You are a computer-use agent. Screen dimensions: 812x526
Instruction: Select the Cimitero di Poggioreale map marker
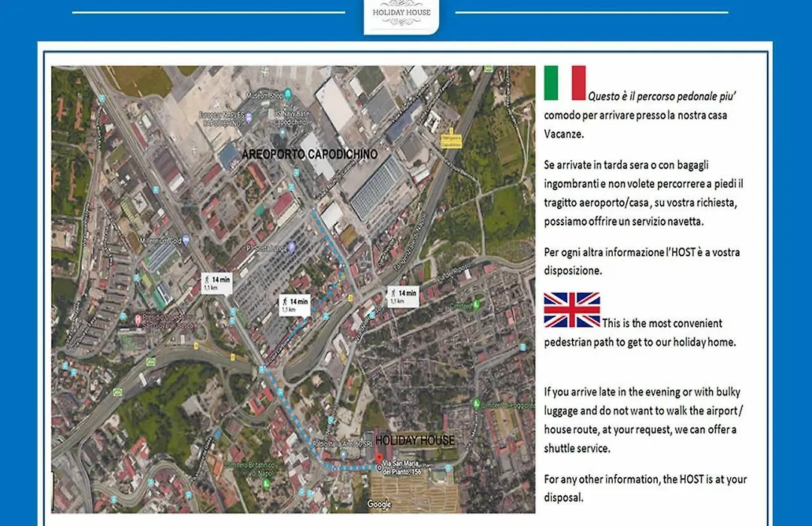[477, 404]
